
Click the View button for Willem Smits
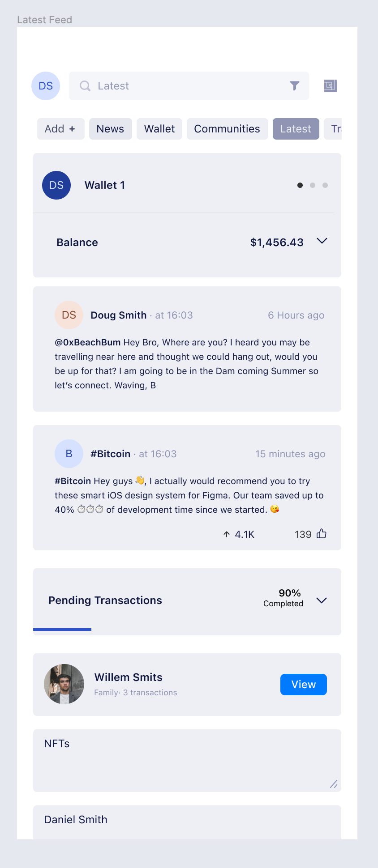click(304, 685)
